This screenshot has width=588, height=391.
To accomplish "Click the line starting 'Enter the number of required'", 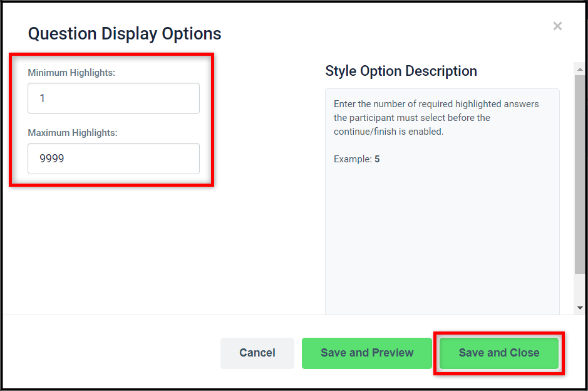I will tap(436, 104).
